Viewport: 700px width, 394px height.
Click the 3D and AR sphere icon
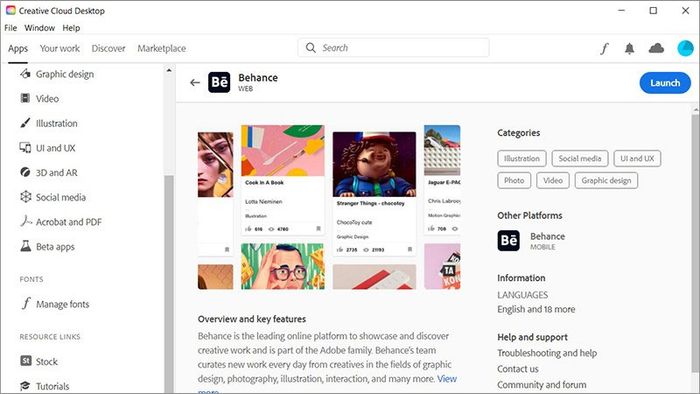click(25, 172)
